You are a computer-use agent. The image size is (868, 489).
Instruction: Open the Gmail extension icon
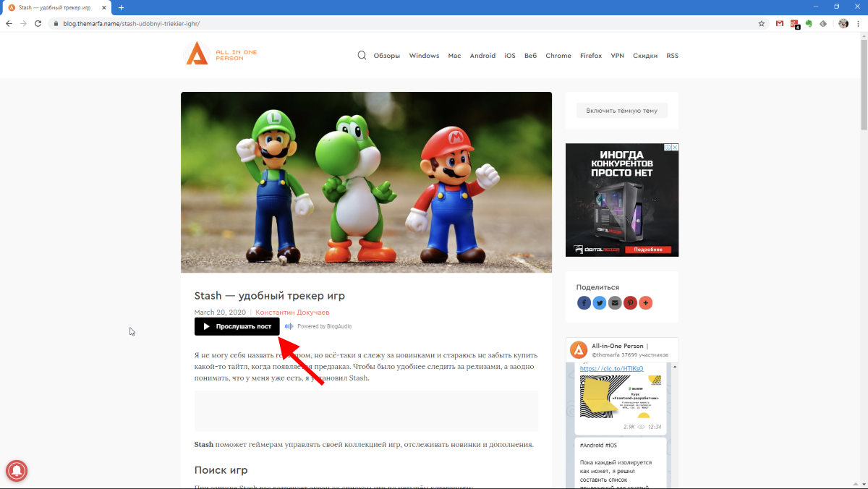(x=780, y=23)
